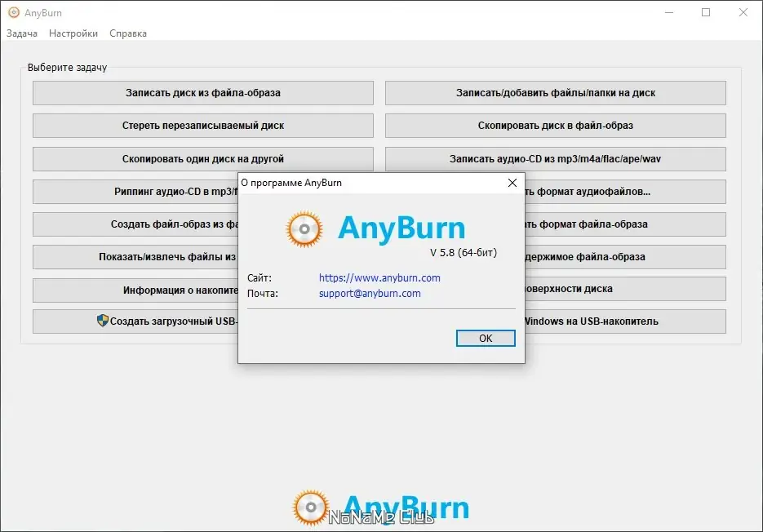Click the файла-образа contents button on right
This screenshot has height=532, width=763.
click(625, 257)
